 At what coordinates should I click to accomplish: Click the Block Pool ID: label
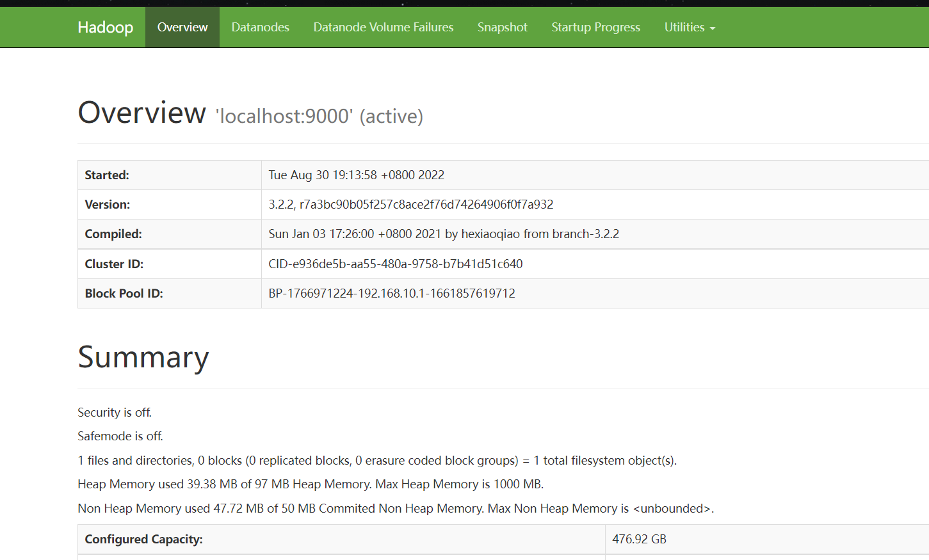coord(124,293)
